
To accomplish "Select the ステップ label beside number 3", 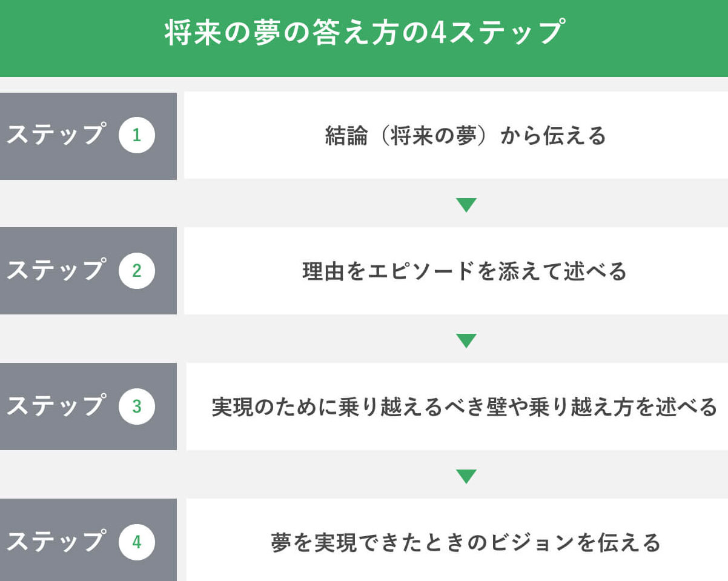I will tap(56, 407).
